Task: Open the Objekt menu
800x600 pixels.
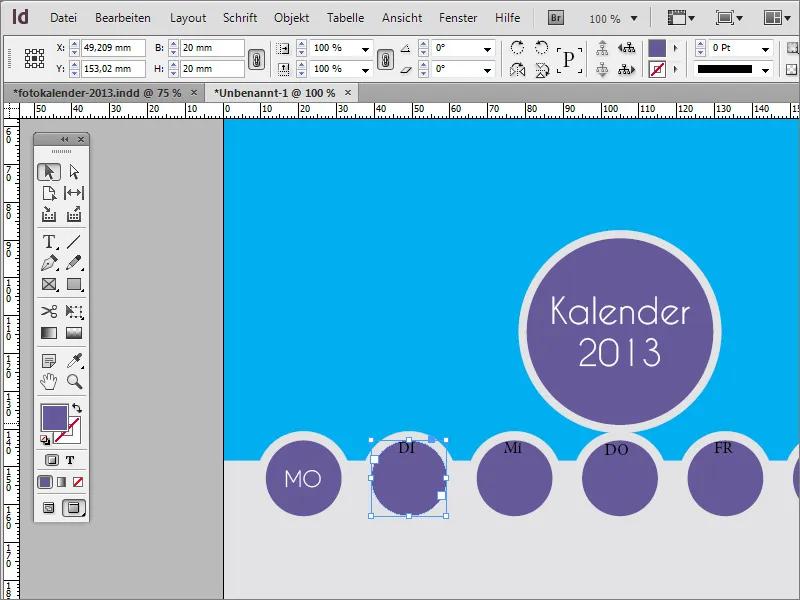Action: click(x=291, y=18)
